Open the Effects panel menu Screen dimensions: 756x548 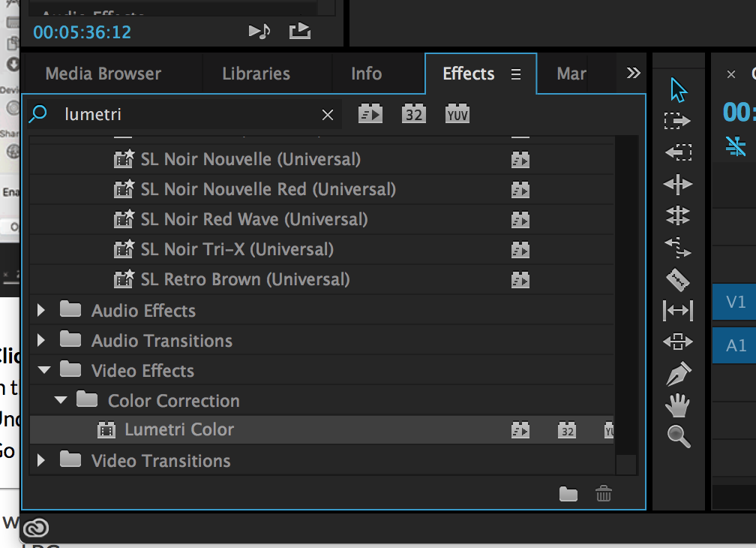[x=516, y=74]
